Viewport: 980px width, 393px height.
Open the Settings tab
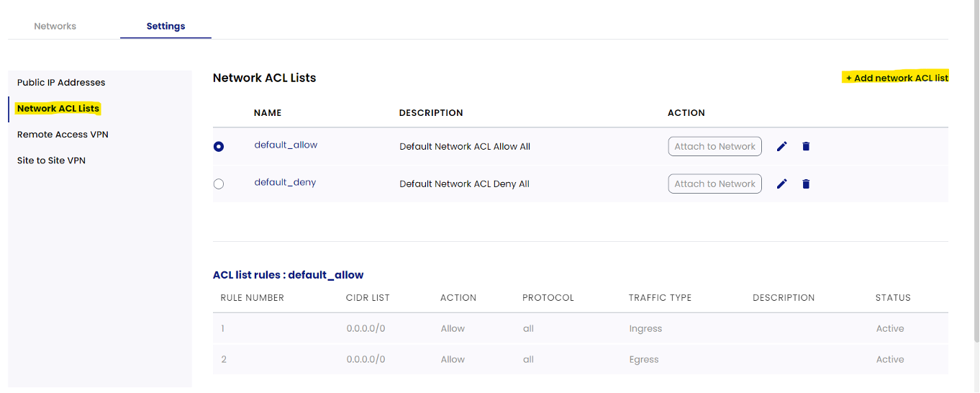[x=165, y=26]
